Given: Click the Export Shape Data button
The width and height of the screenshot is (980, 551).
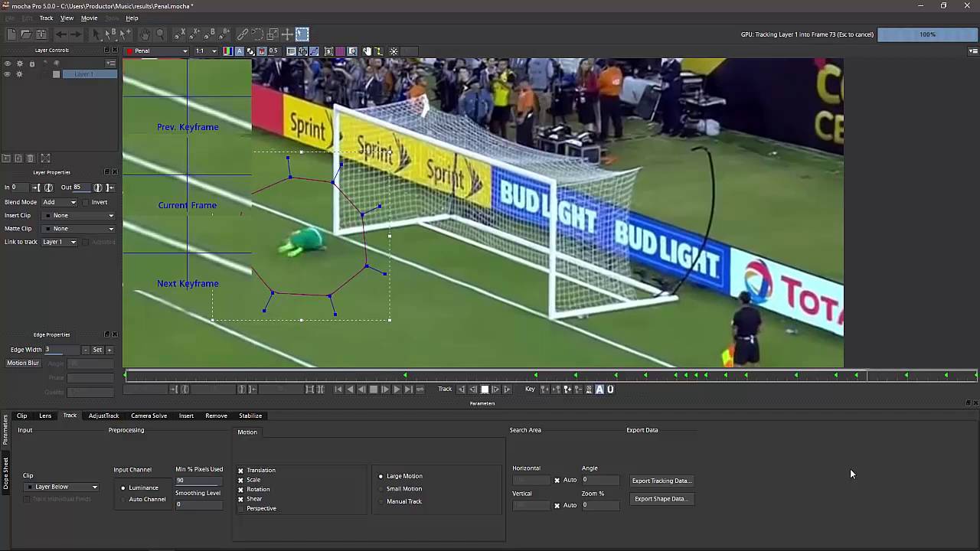Looking at the screenshot, I should [x=661, y=499].
